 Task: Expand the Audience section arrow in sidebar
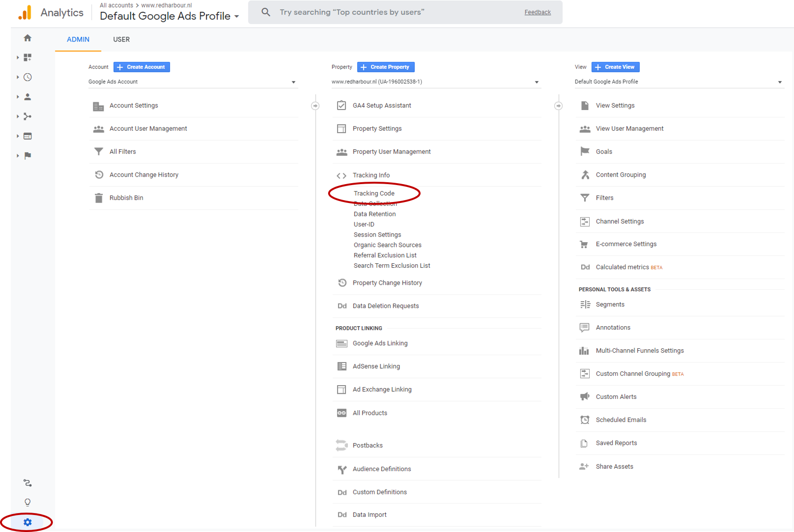coord(18,97)
